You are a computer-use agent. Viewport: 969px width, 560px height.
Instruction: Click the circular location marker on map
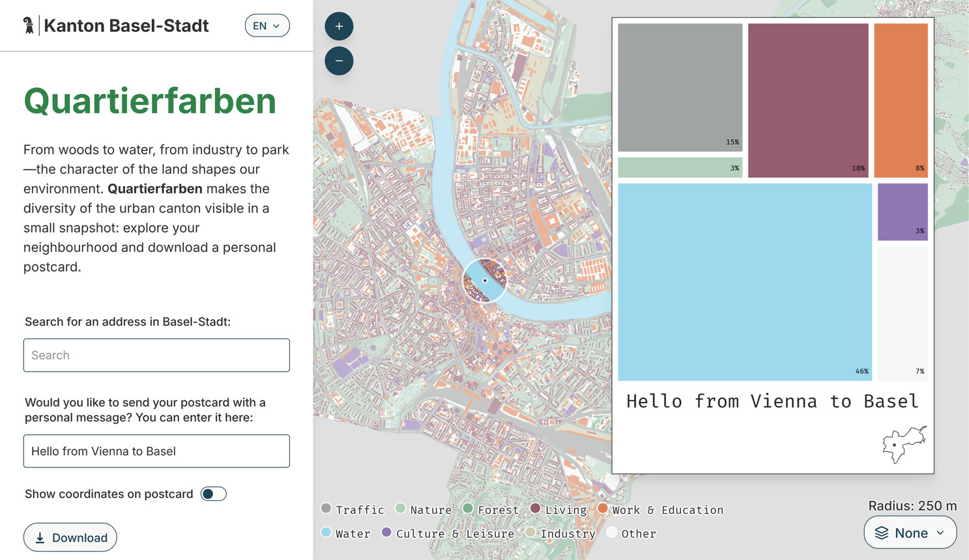coord(485,281)
